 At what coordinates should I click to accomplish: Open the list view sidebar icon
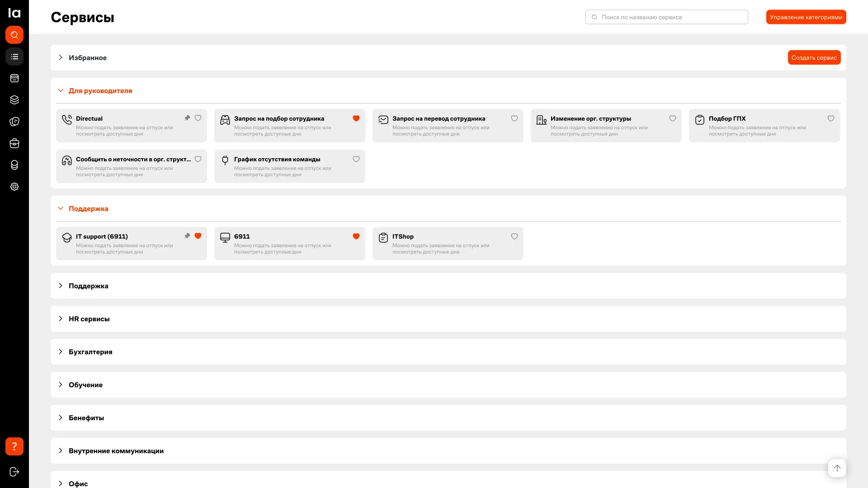(x=14, y=56)
